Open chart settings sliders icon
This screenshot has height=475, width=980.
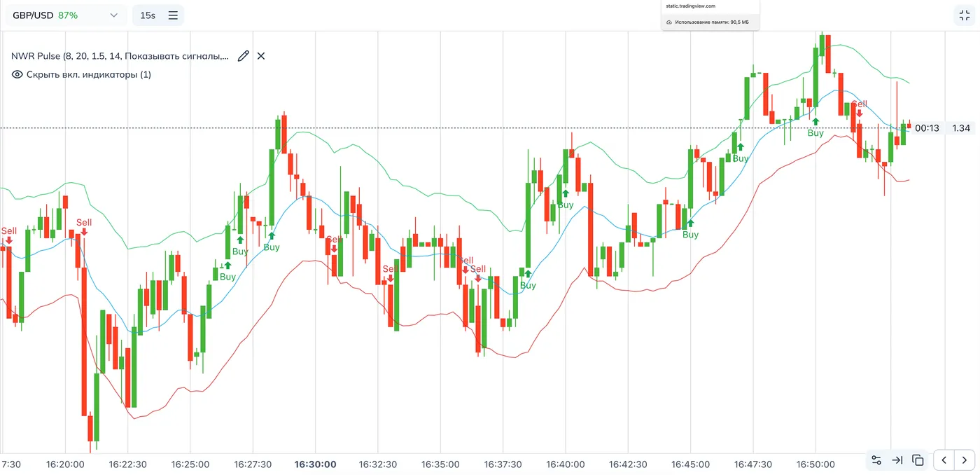876,460
